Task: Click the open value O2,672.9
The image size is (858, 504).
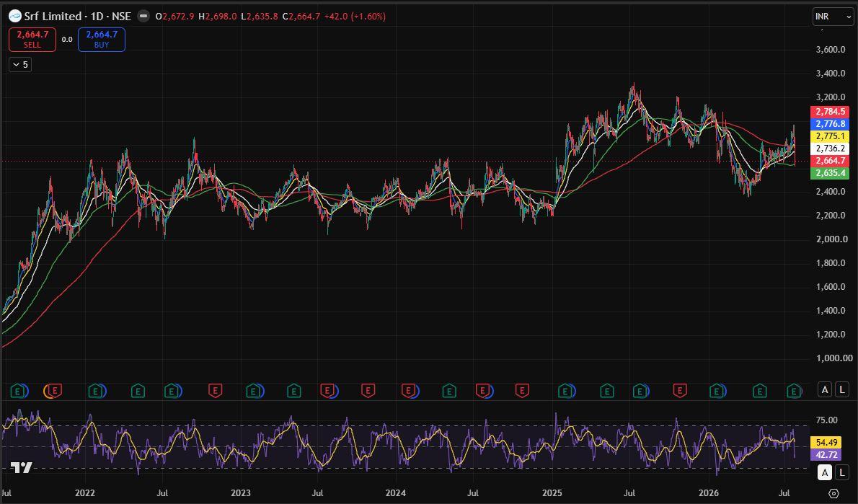Action: click(174, 17)
